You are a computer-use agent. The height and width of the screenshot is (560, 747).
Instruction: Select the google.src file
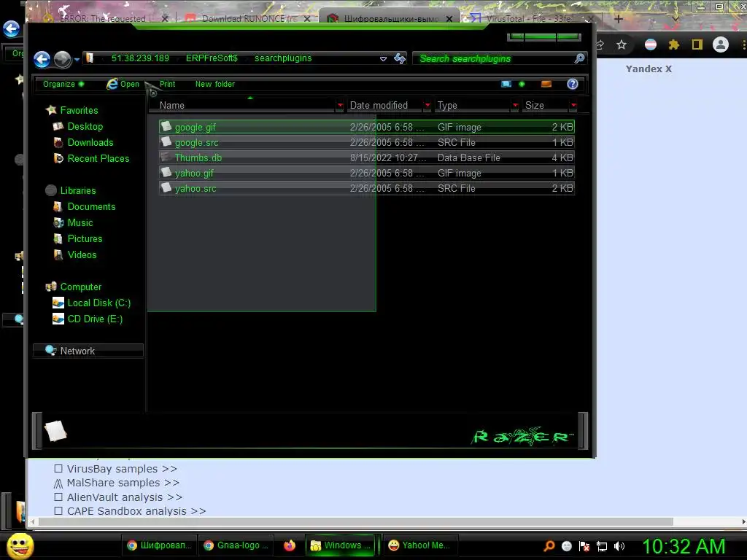pos(366,142)
